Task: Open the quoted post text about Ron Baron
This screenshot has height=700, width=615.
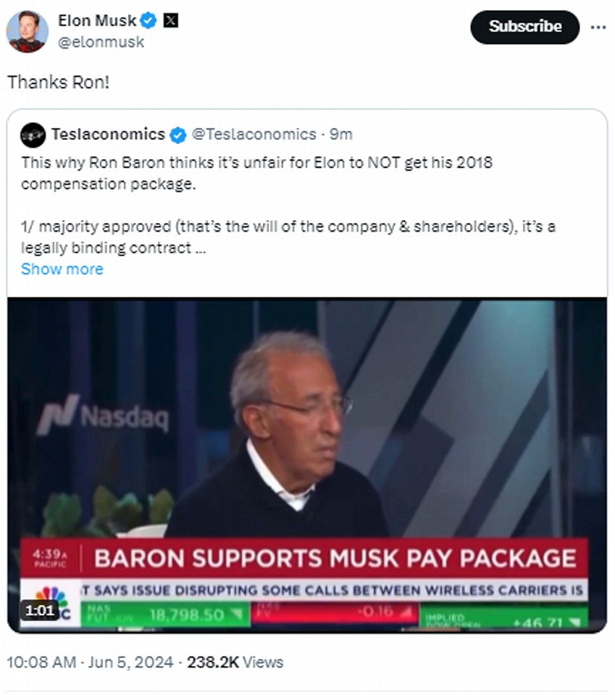Action: [256, 173]
